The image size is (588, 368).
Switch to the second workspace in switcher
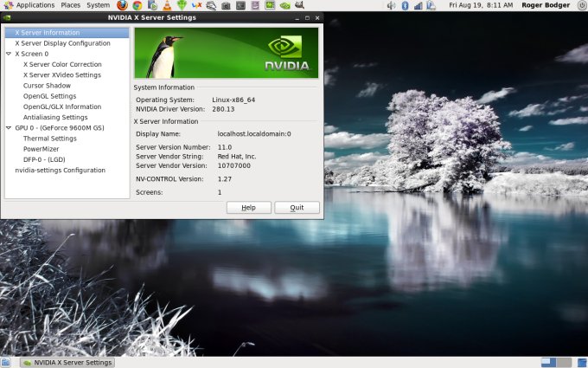pyautogui.click(x=564, y=362)
